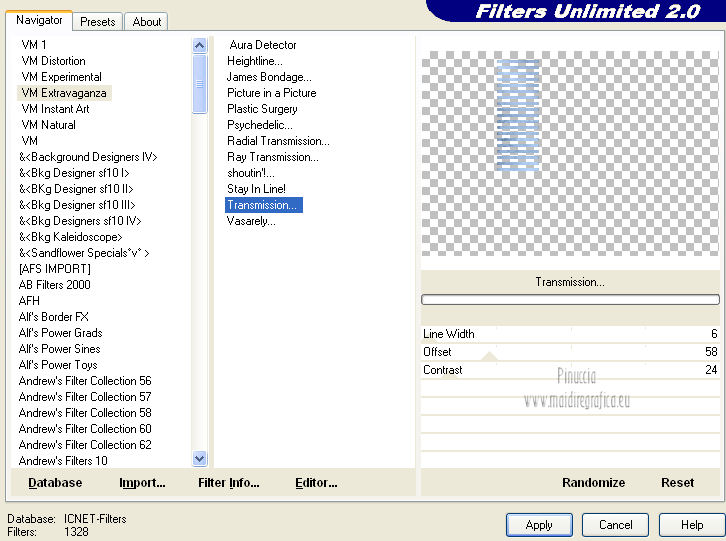The image size is (726, 541).
Task: Choose the Stay In Line! filter
Action: [256, 189]
